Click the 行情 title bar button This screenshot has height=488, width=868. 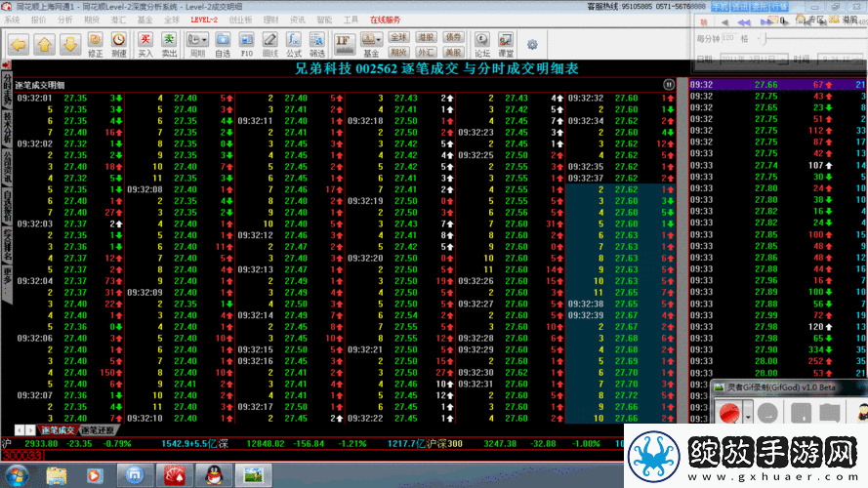coord(779,7)
